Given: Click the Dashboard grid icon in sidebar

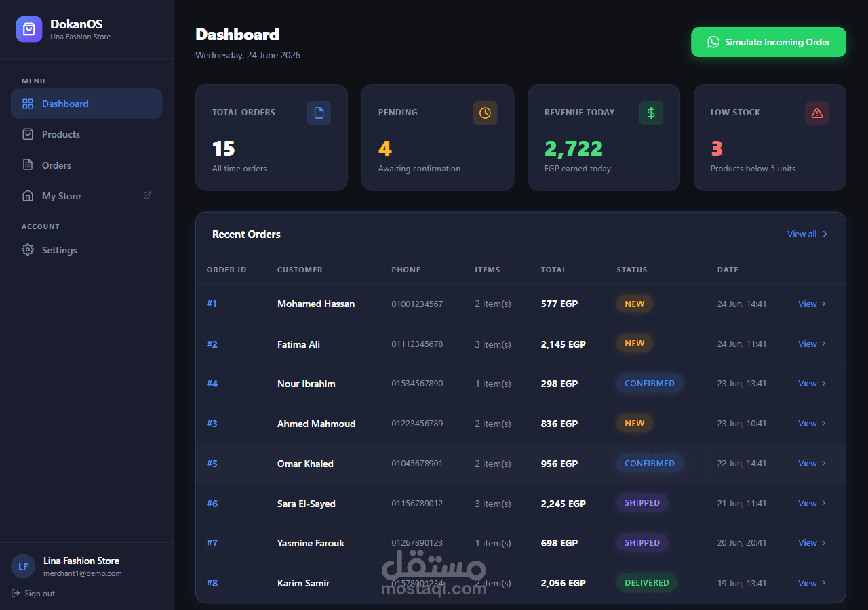Looking at the screenshot, I should click(x=28, y=104).
